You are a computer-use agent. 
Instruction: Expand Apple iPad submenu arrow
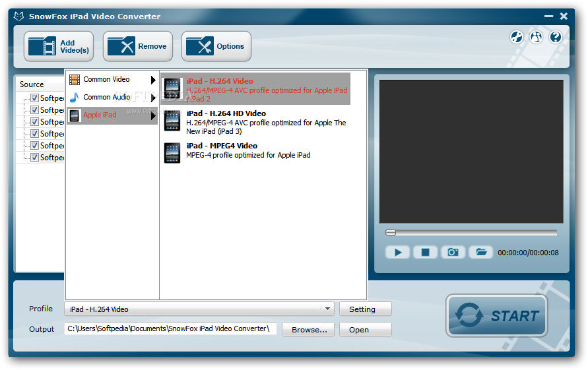(x=153, y=116)
